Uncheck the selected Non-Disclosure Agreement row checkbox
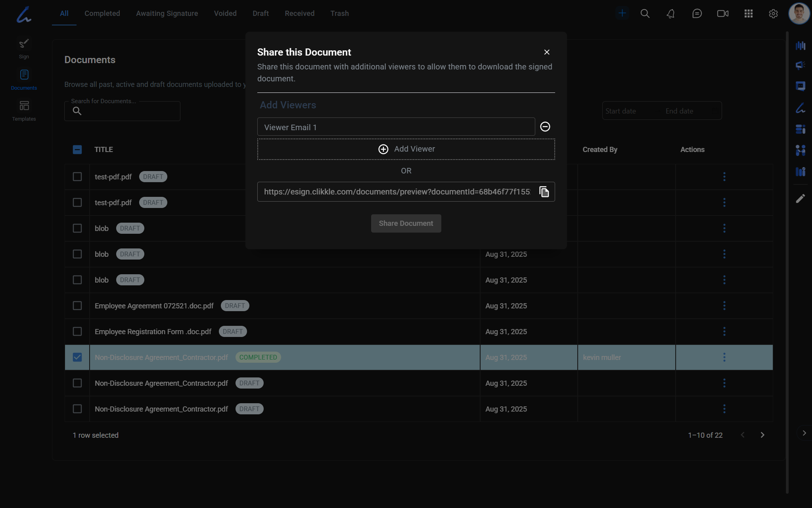 (x=77, y=357)
